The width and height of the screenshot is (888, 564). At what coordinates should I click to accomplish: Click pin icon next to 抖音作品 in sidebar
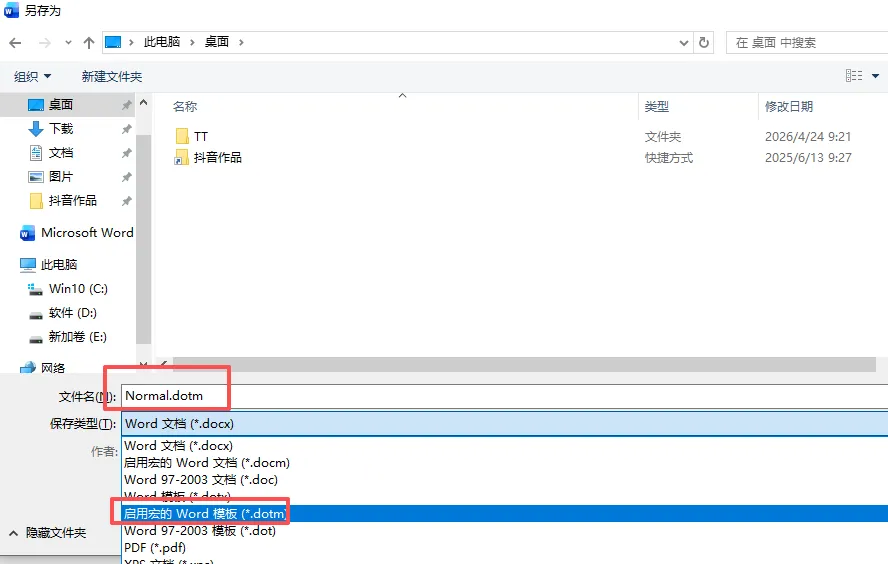pos(126,201)
